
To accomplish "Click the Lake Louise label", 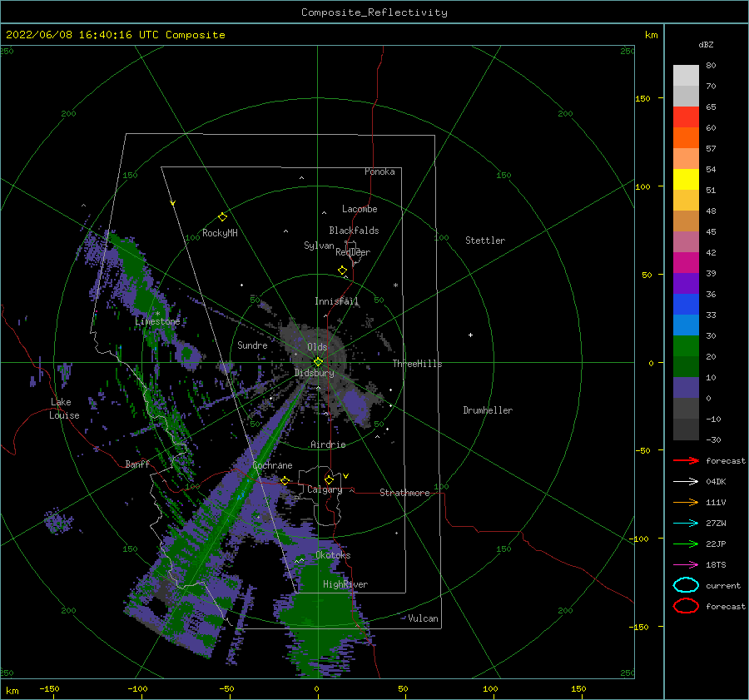I will tap(64, 409).
